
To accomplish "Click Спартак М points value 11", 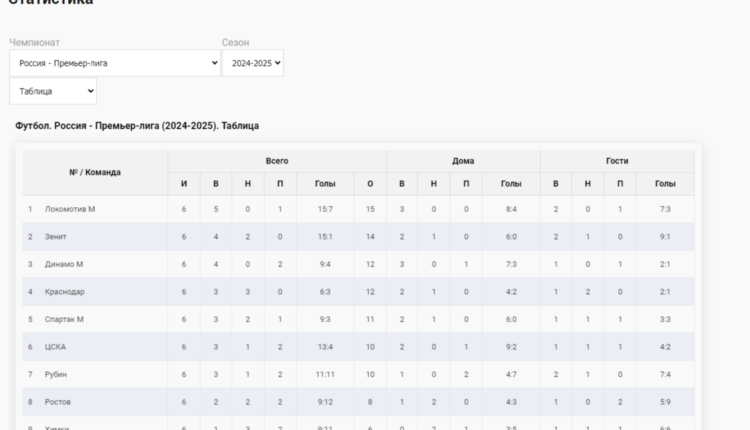I will (x=370, y=319).
